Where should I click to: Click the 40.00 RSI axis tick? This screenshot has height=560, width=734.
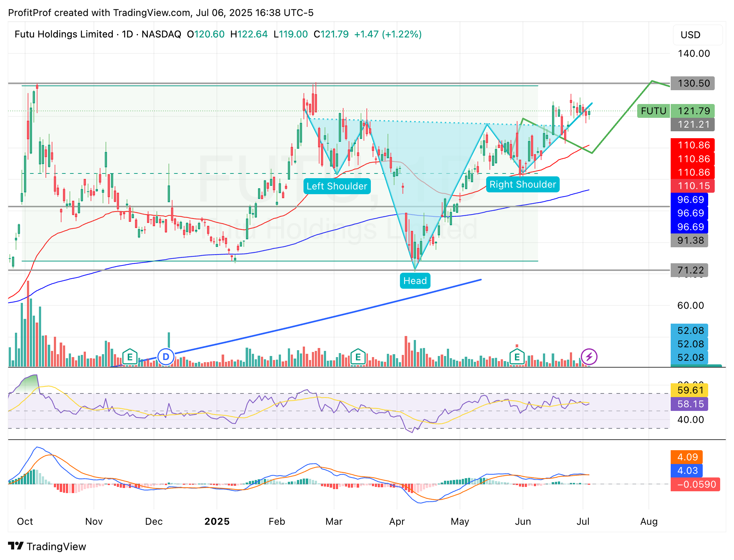click(x=690, y=420)
